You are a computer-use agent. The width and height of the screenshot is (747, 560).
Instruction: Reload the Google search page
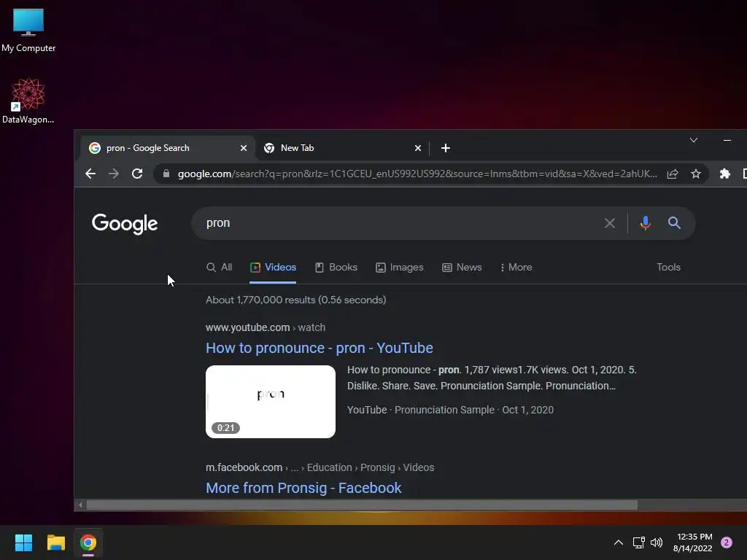pos(137,174)
